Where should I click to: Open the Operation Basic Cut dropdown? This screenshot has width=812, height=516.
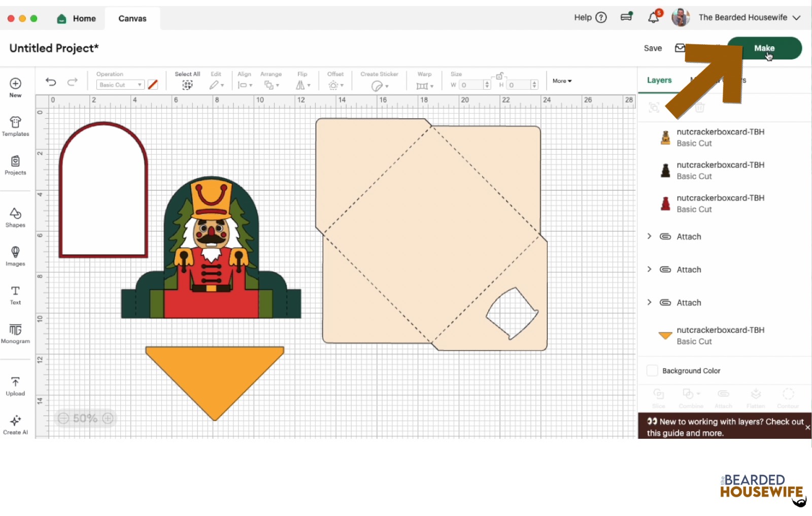120,85
